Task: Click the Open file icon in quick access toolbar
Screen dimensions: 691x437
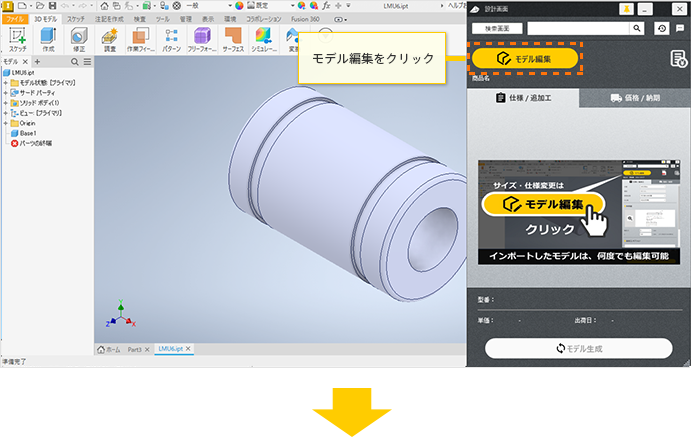Action: 40,6
